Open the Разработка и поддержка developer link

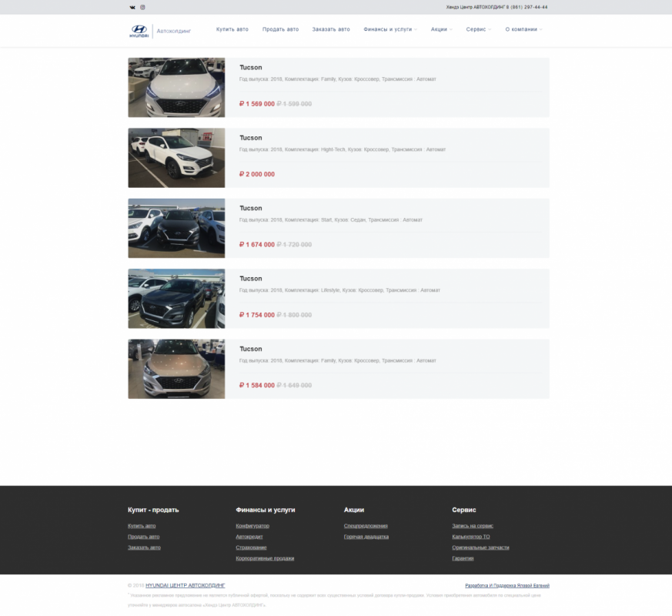click(507, 585)
